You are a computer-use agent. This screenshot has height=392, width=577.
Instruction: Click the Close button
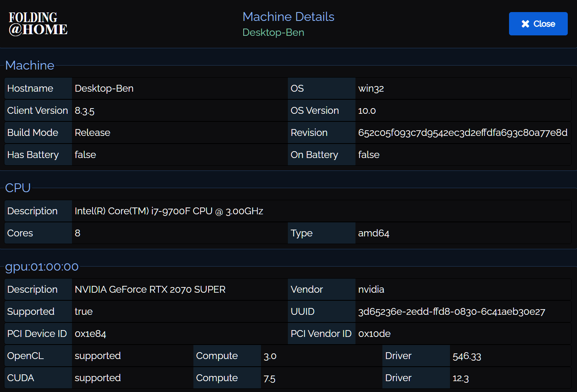click(x=538, y=24)
